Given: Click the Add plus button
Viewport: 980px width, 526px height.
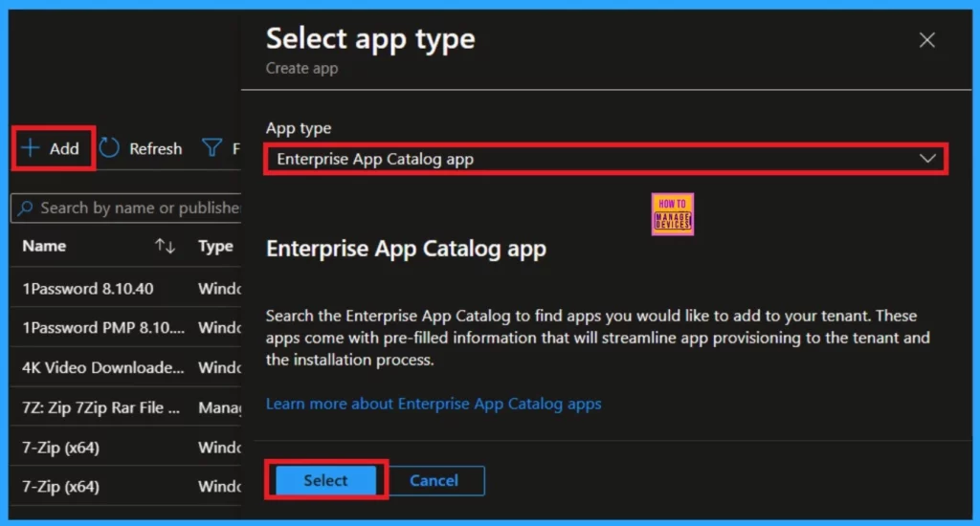Looking at the screenshot, I should point(51,148).
